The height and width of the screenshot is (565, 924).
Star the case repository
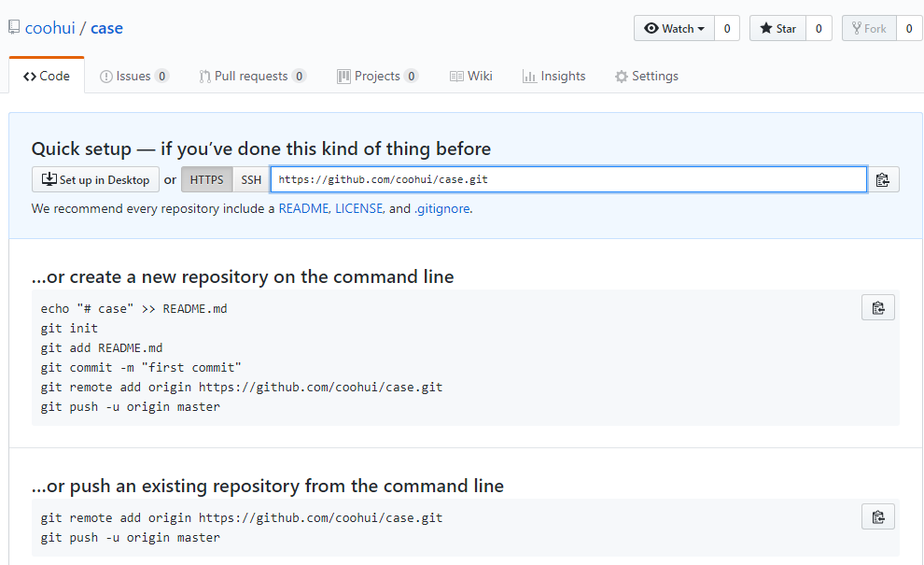pos(777,28)
